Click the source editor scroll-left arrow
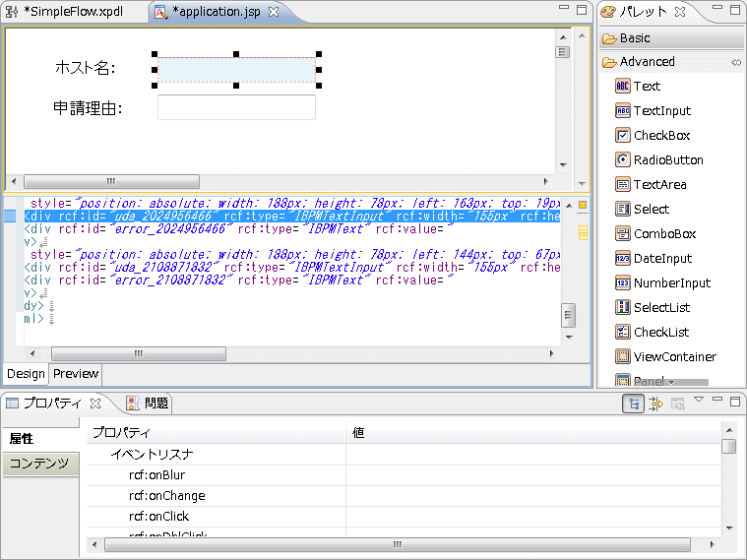747x560 pixels. [32, 354]
